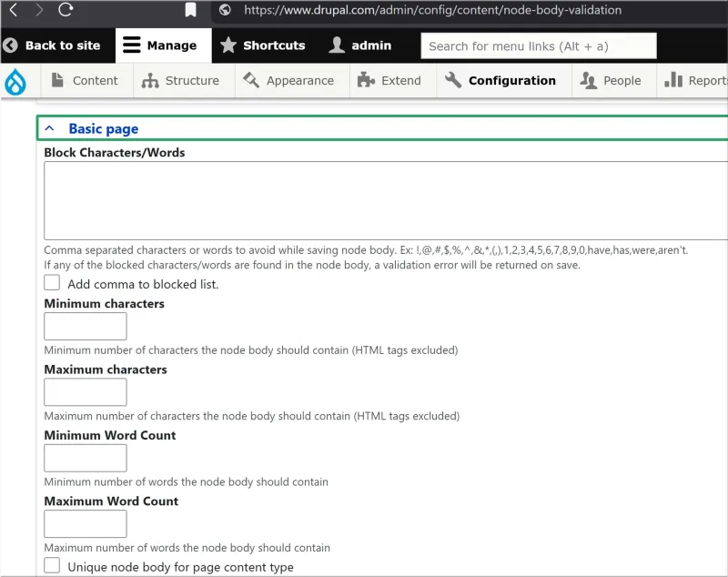Focus the Maximum Word Count input

[x=86, y=524]
